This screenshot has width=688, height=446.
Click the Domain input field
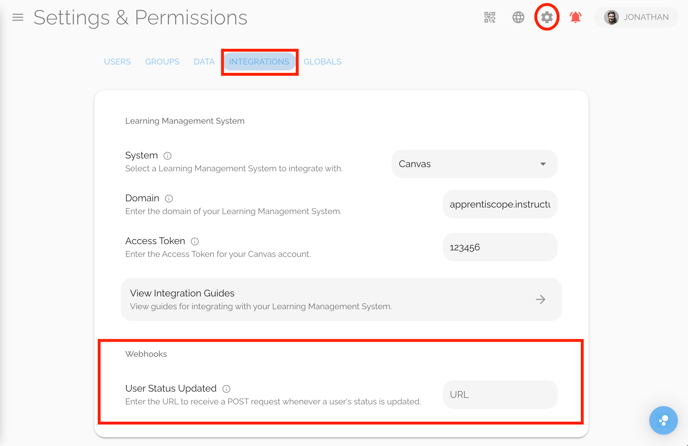point(500,205)
